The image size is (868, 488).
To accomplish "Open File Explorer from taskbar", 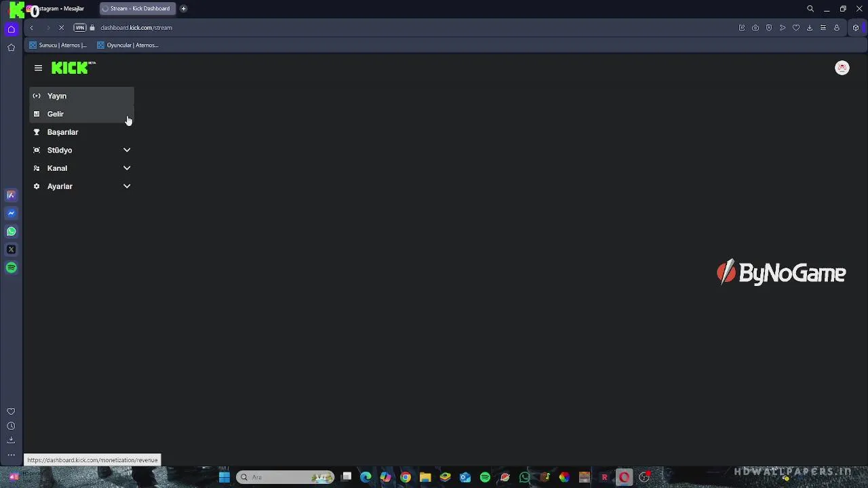I will (x=425, y=477).
